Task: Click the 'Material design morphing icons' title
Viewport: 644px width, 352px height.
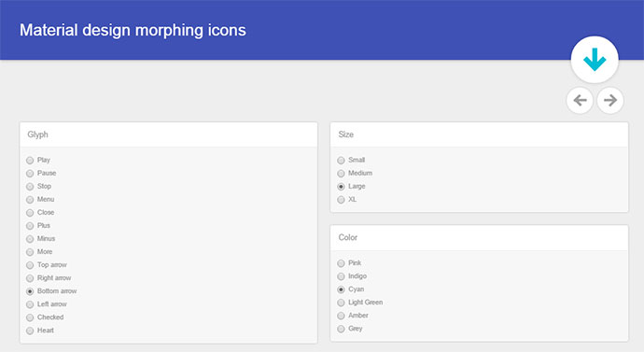Action: click(x=133, y=31)
